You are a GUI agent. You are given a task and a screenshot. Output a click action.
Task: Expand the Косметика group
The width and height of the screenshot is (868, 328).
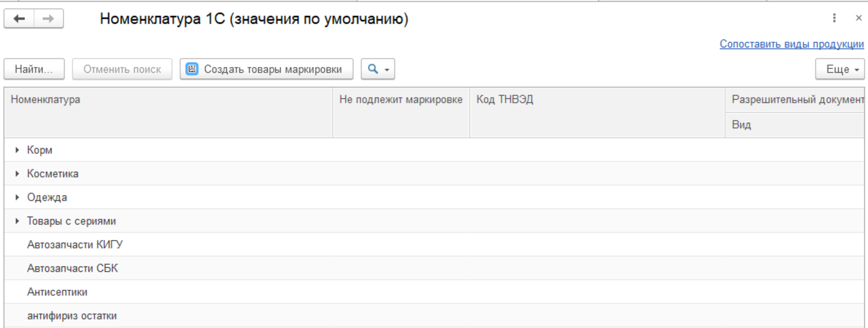(x=17, y=174)
